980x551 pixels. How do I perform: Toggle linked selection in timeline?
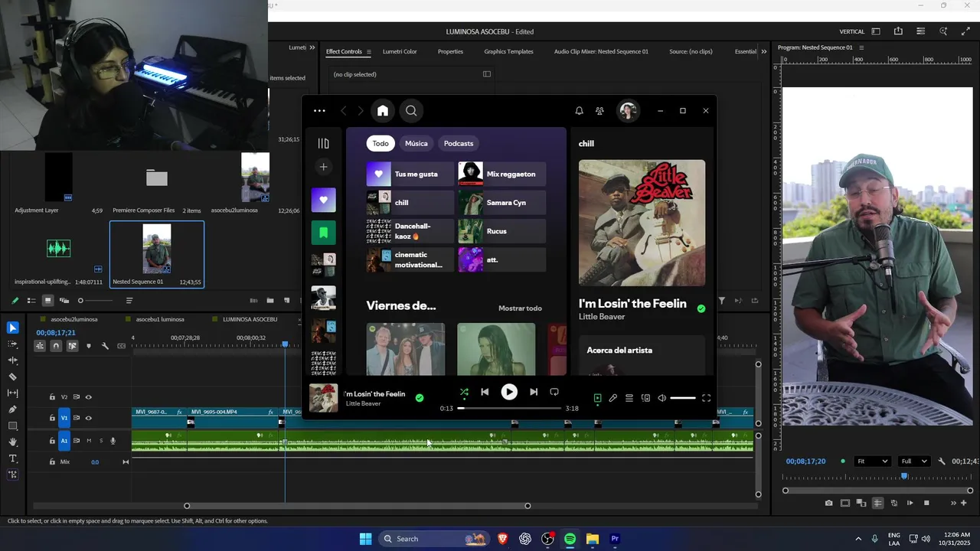pos(72,346)
